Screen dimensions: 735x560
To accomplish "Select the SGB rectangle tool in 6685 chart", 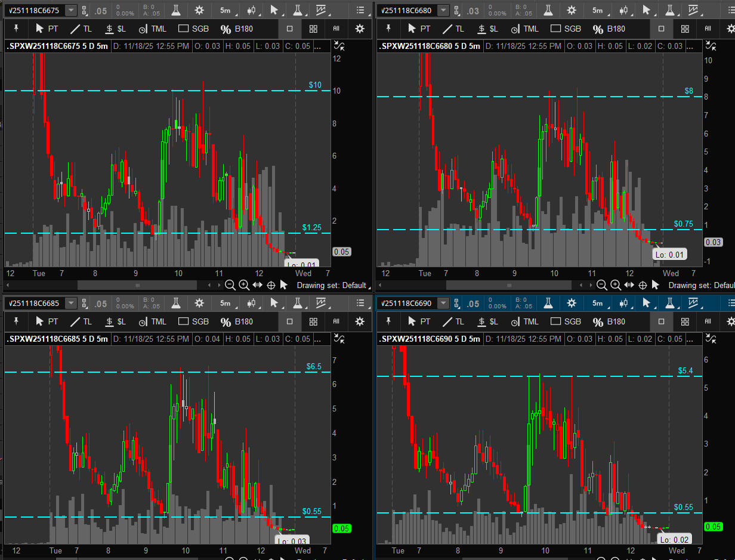I will (x=194, y=321).
